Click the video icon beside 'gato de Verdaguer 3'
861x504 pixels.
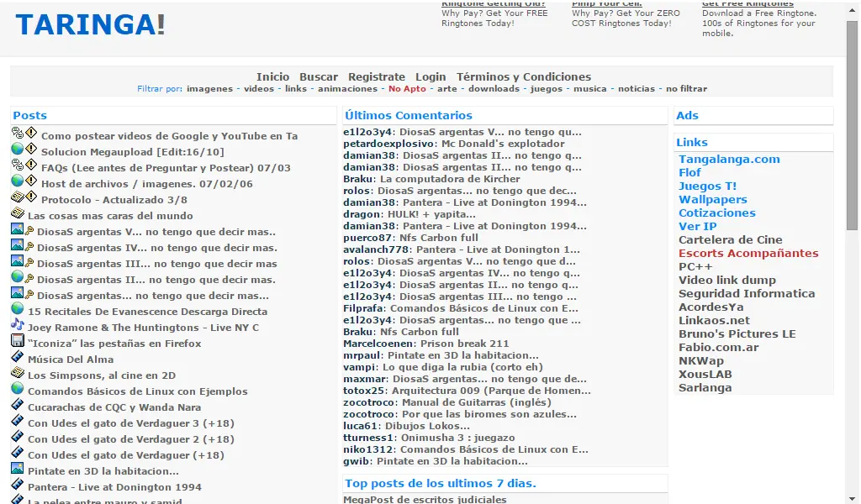coord(18,419)
